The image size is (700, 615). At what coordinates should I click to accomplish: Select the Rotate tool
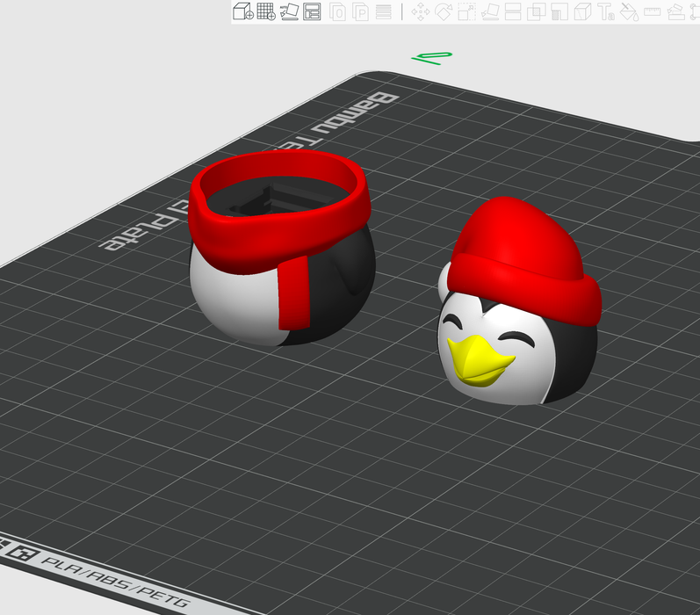pyautogui.click(x=444, y=11)
